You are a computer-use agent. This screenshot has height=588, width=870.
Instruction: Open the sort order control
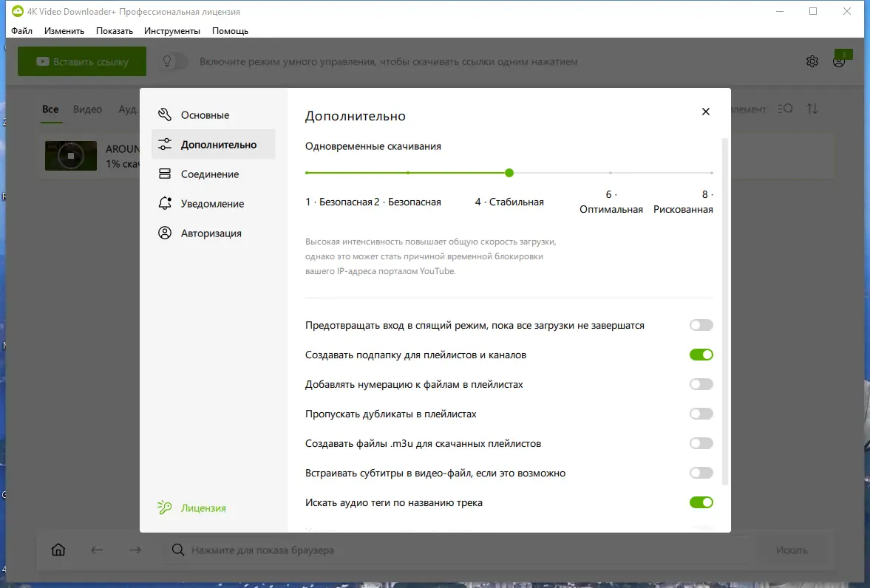click(x=812, y=108)
